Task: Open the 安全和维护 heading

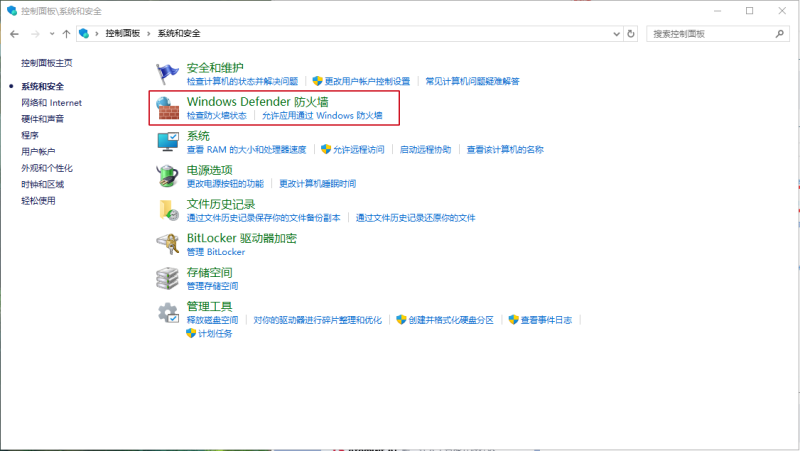Action: click(215, 68)
